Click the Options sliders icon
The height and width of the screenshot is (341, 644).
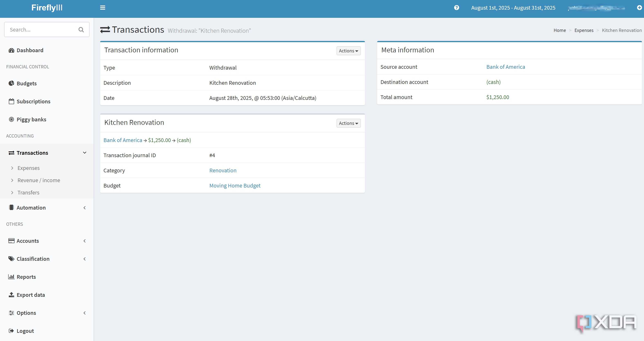tap(11, 313)
